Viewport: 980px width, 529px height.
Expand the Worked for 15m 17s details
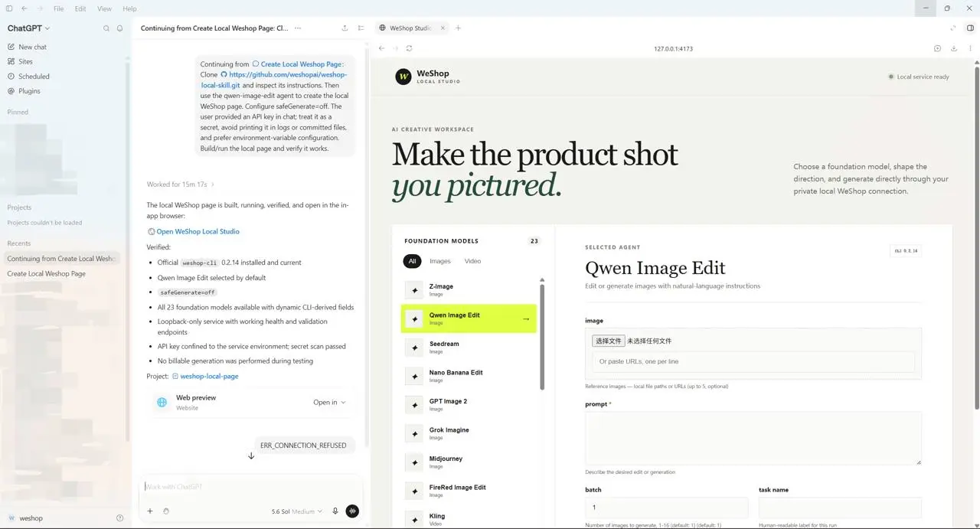pos(181,184)
